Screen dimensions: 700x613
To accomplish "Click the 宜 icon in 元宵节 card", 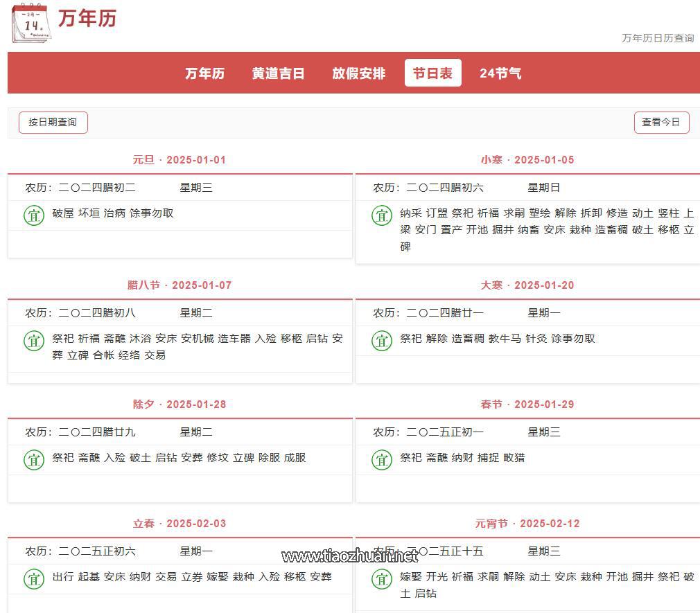I will [382, 579].
